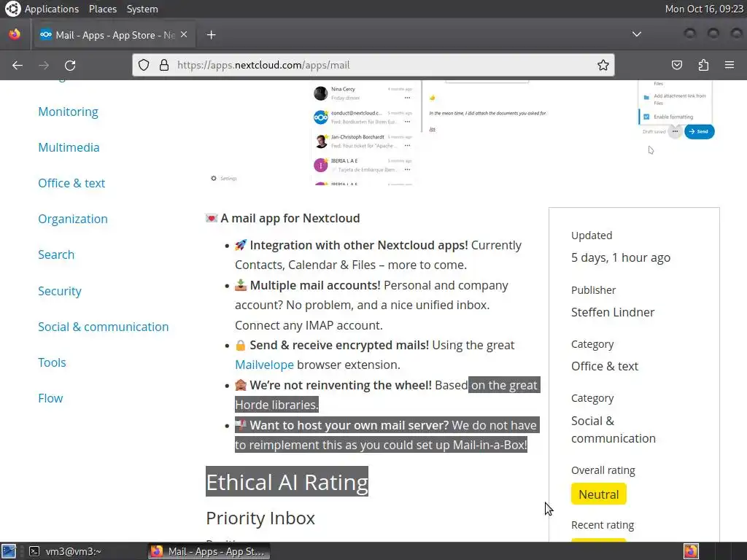Open Social & communication category

(104, 327)
